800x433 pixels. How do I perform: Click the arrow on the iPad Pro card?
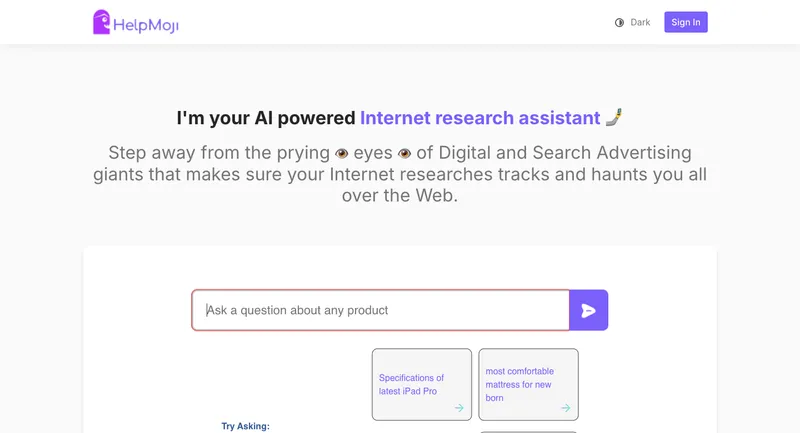tap(459, 407)
